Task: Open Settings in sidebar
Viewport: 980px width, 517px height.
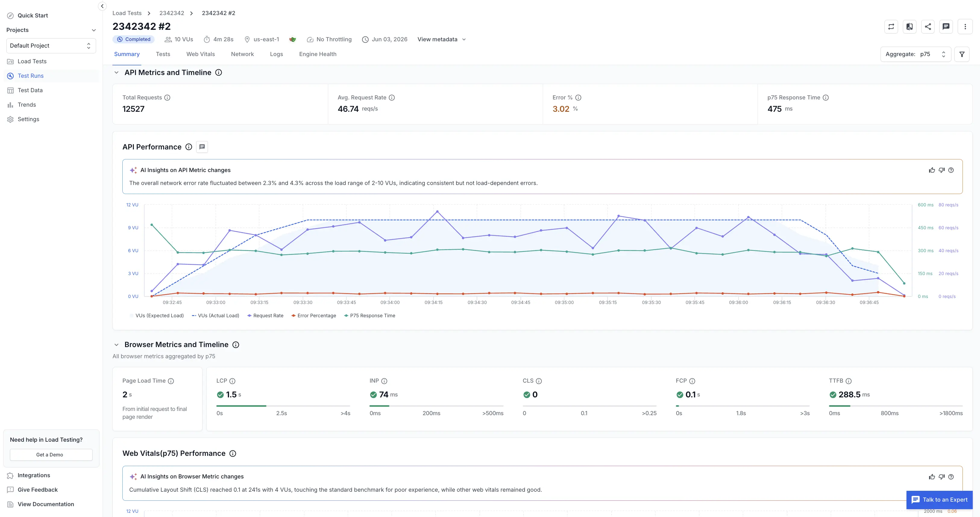Action: 51,119
